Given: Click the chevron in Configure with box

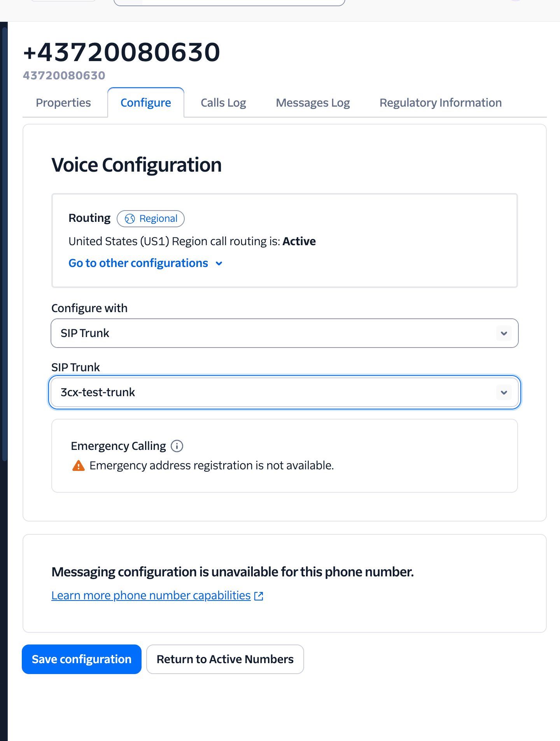Looking at the screenshot, I should 504,333.
